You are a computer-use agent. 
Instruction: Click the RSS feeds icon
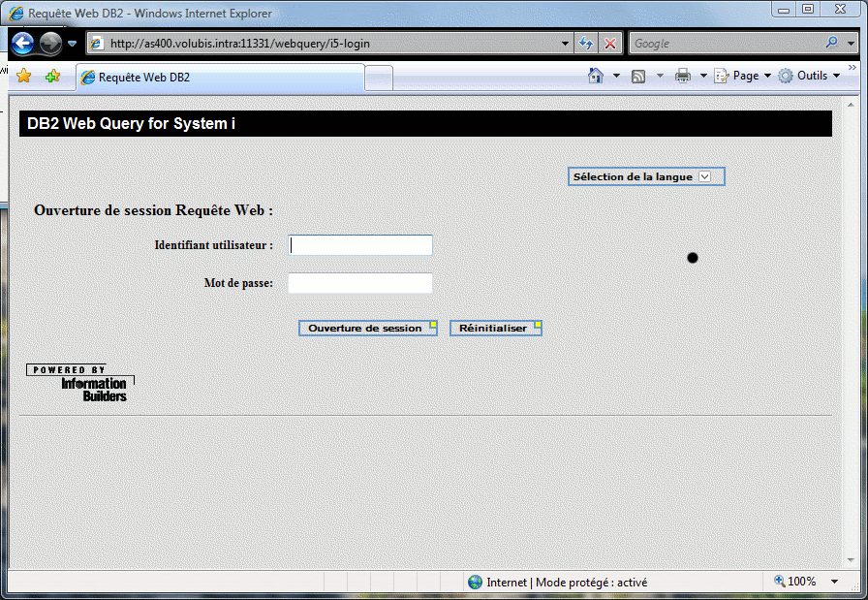(638, 76)
